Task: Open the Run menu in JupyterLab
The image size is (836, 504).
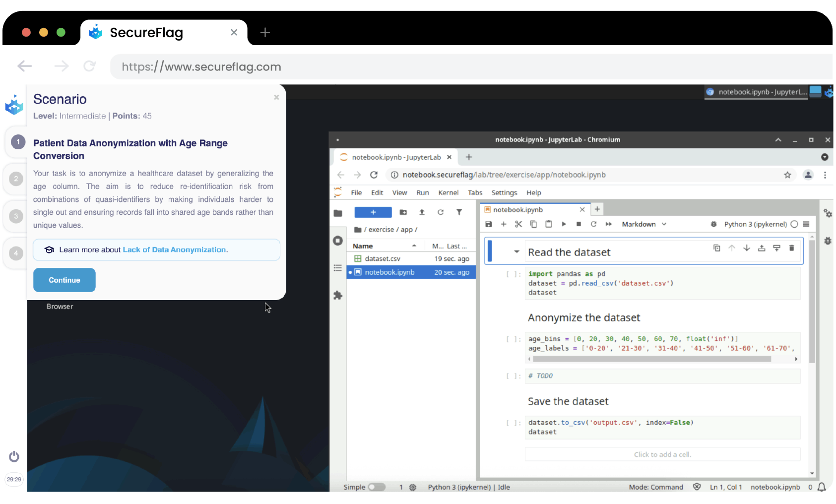Action: click(x=423, y=192)
